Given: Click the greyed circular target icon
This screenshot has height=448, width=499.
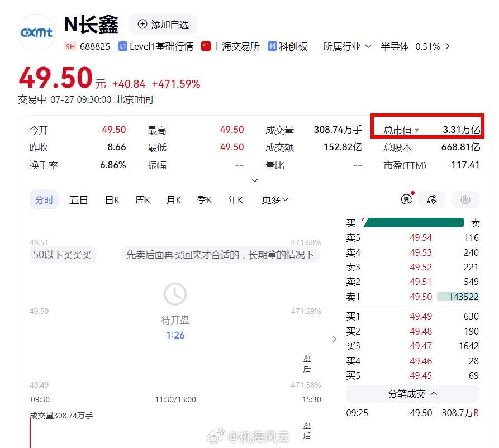Looking at the screenshot, I should pos(465,199).
